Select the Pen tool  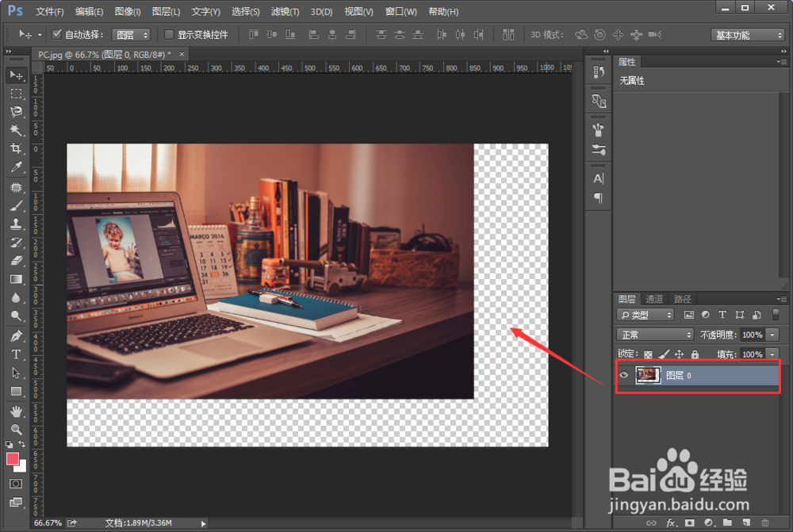16,336
